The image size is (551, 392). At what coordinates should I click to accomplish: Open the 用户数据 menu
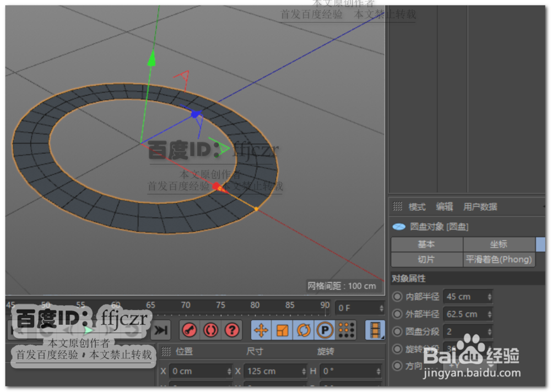(x=480, y=206)
